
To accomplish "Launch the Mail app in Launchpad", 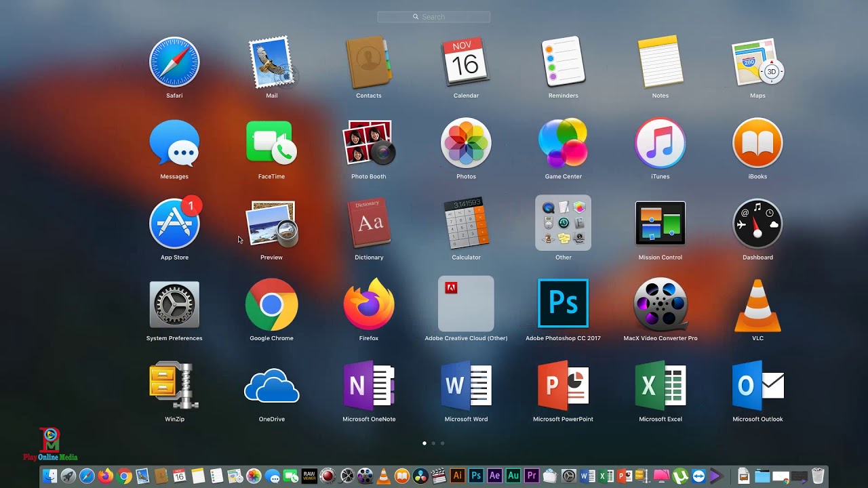I will (x=271, y=62).
